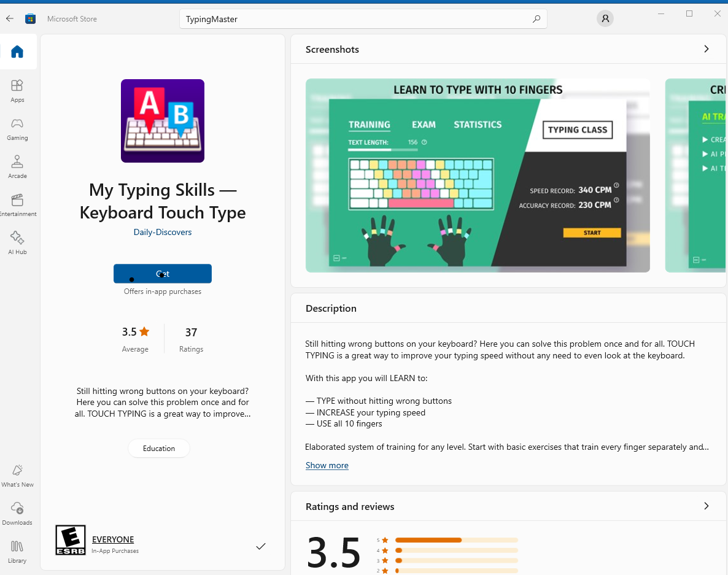This screenshot has height=575, width=728.
Task: Click the line 'USE all 10 fingers'
Action: coord(344,423)
